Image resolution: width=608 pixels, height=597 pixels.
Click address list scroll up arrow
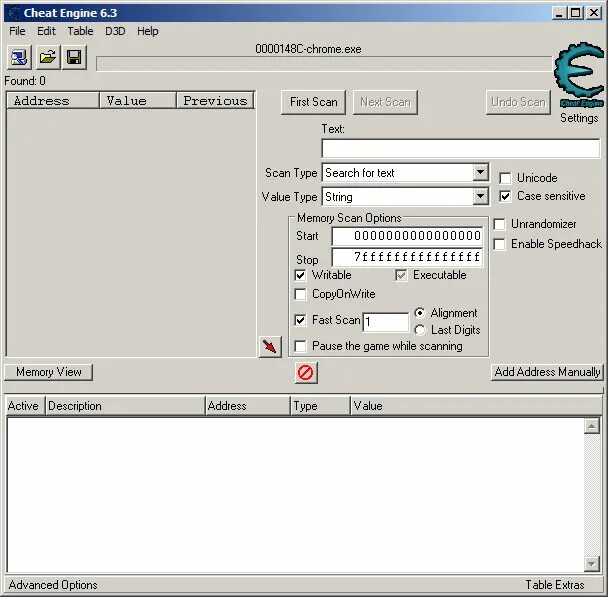point(592,426)
